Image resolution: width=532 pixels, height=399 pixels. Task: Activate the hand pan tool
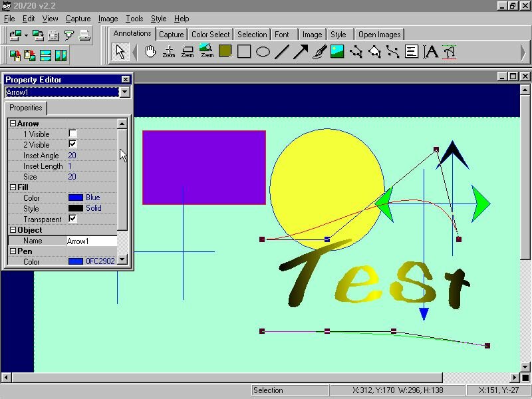click(150, 51)
